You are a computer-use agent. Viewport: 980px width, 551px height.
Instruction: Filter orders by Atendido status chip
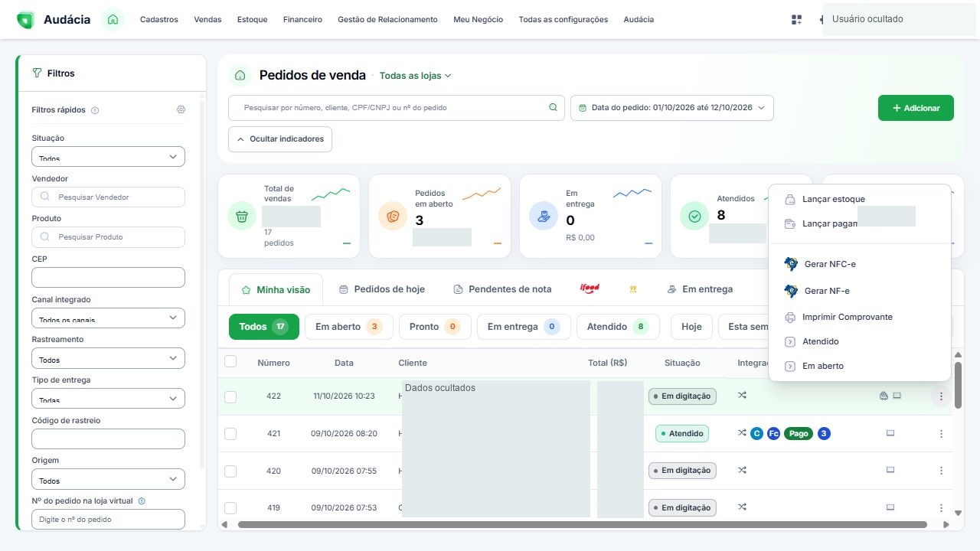[617, 327]
